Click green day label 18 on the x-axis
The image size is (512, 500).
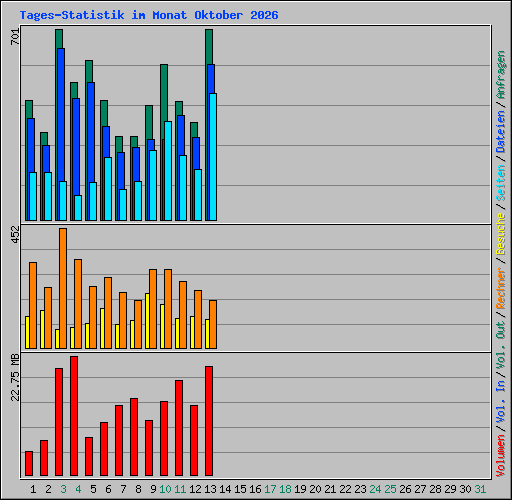pyautogui.click(x=285, y=489)
